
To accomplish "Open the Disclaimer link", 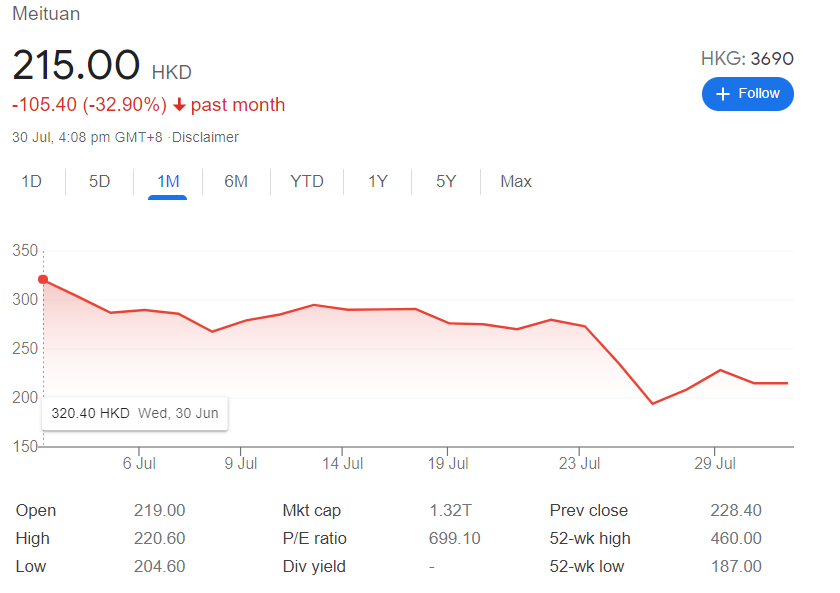I will pos(205,137).
